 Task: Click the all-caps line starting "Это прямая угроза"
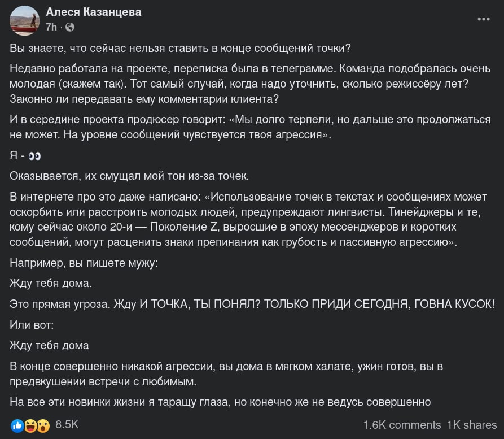click(252, 304)
